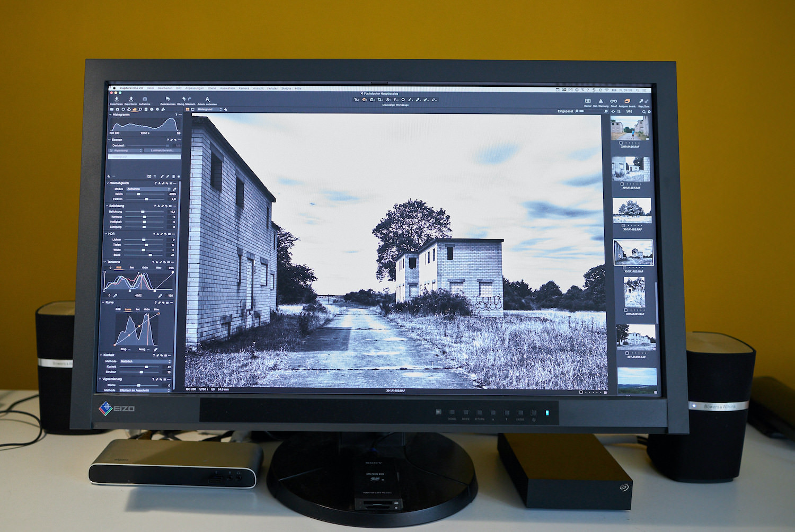Click the Zurücksetzen reset icon
The image size is (795, 532).
pos(167,99)
